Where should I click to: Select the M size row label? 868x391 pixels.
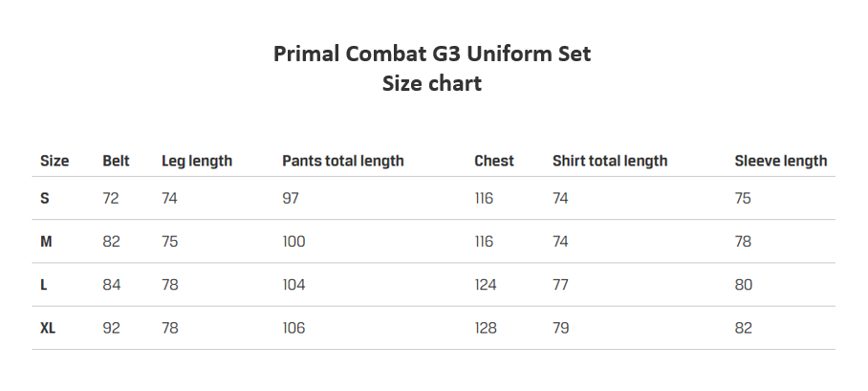pyautogui.click(x=46, y=242)
